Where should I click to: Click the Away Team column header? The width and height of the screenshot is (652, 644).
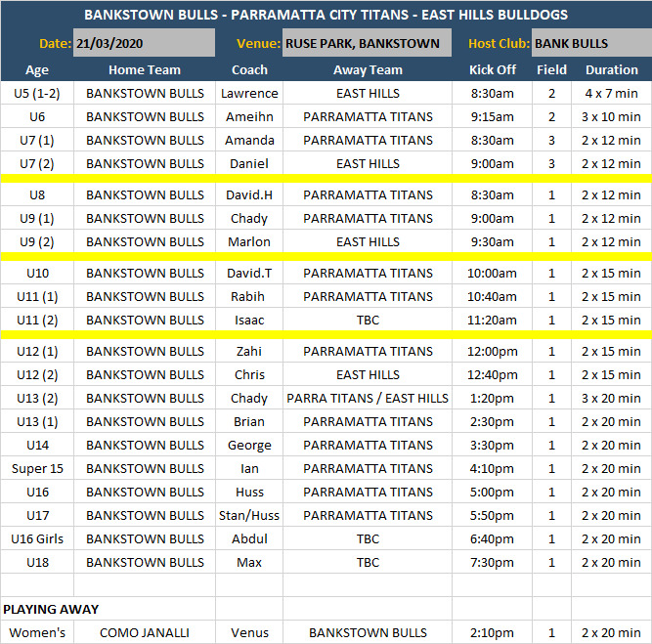coord(368,69)
